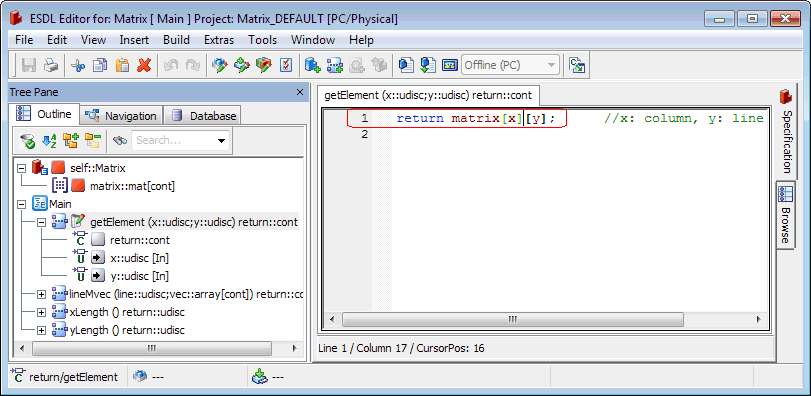The width and height of the screenshot is (811, 396).
Task: Click the first build icon after Redo
Action: [x=220, y=65]
